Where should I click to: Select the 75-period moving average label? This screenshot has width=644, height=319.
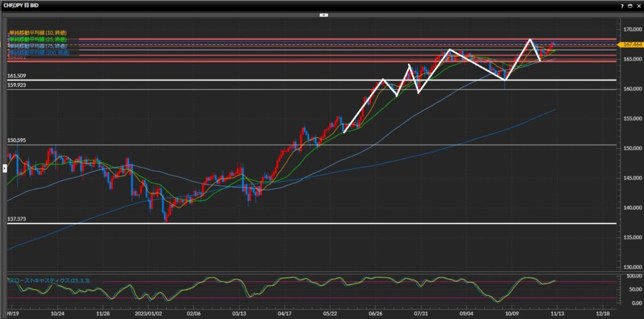point(37,46)
